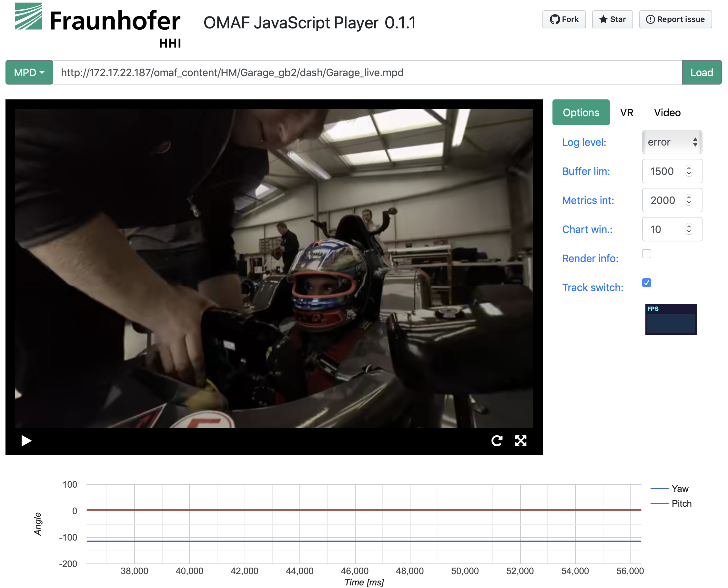The height and width of the screenshot is (588, 728).
Task: Star the project with Star button
Action: click(x=612, y=19)
